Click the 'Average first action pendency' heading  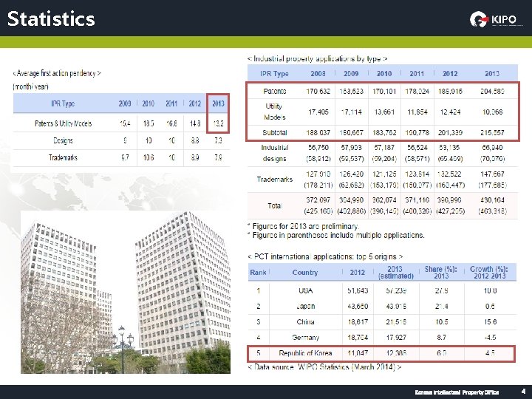[x=57, y=73]
